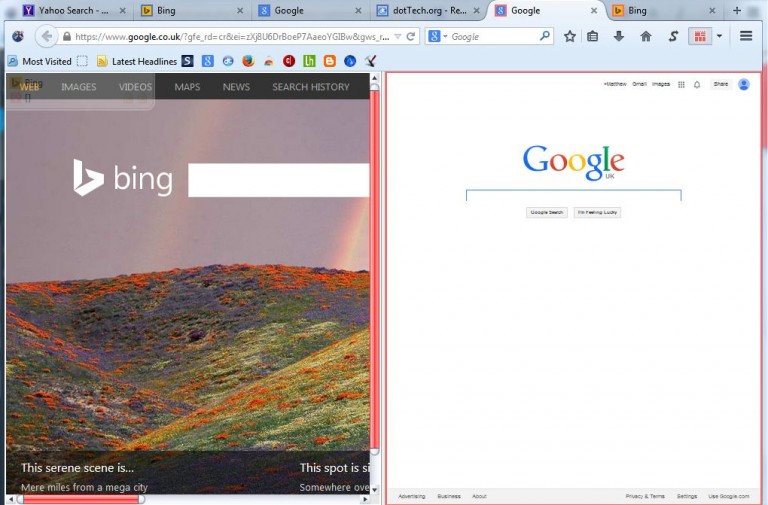Open the Google account avatar

[744, 85]
